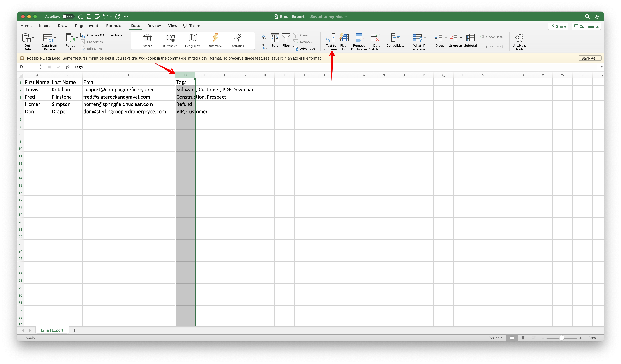Switch to Page Layout view button
The height and width of the screenshot is (364, 621).
pyautogui.click(x=523, y=338)
